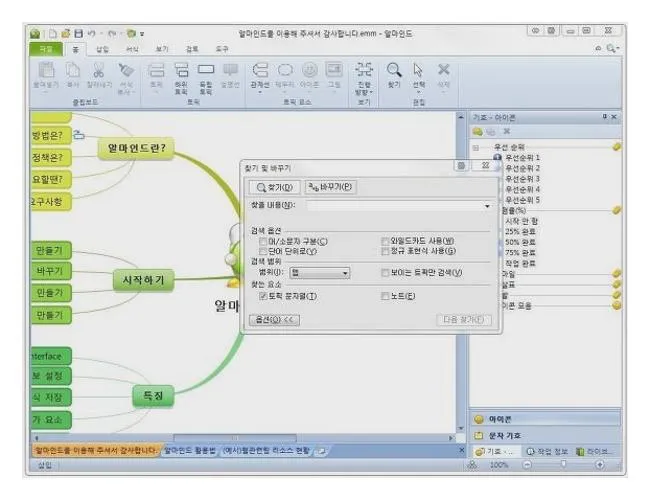Toggle the 보이는 토픽만 검색(V) checkbox
650x500 pixels.
385,272
